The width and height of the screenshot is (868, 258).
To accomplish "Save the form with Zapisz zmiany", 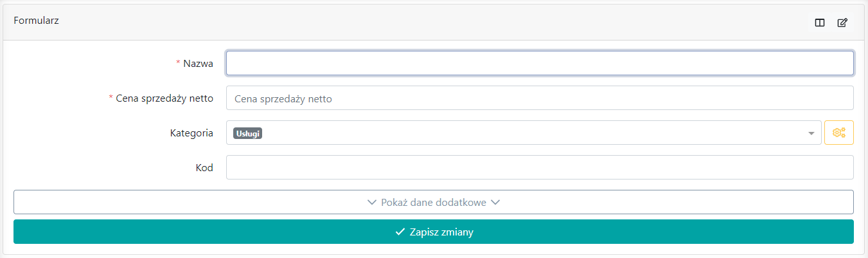I will pyautogui.click(x=434, y=232).
